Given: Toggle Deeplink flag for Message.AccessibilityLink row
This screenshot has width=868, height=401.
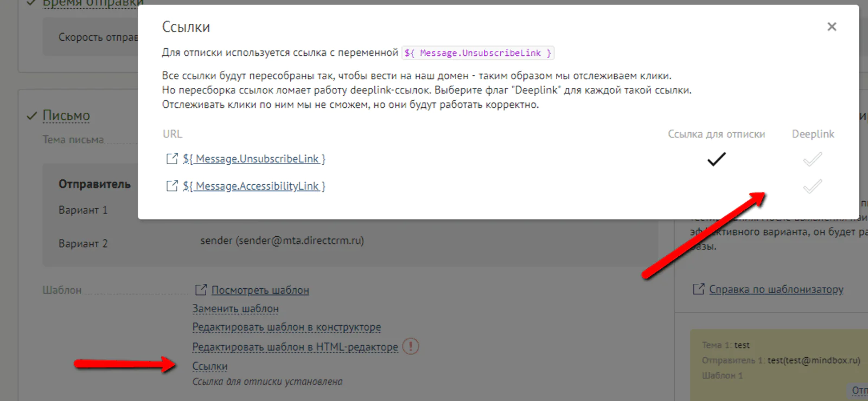Looking at the screenshot, I should (x=813, y=186).
